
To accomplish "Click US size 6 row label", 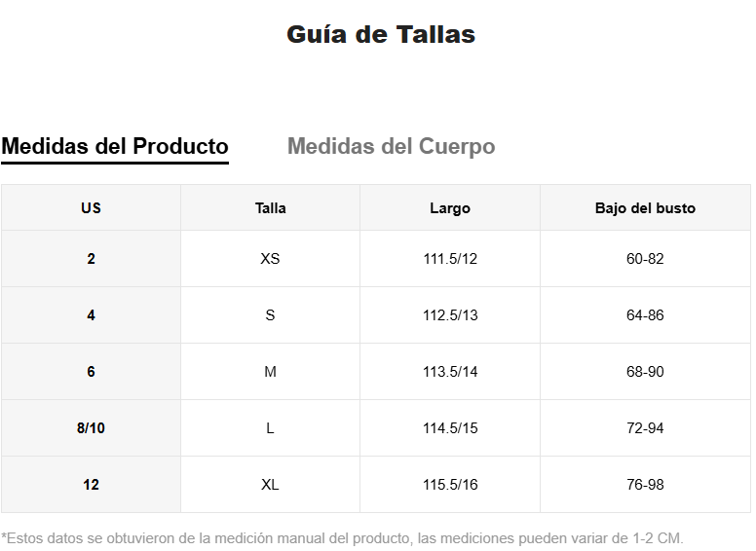I will [x=91, y=372].
